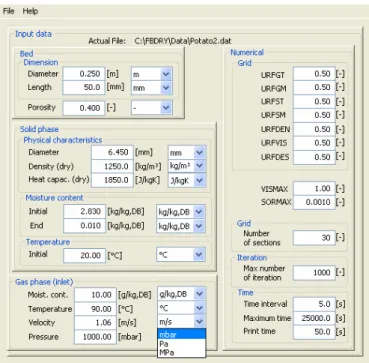
Task: Edit the URFGM field
Action: [314, 88]
